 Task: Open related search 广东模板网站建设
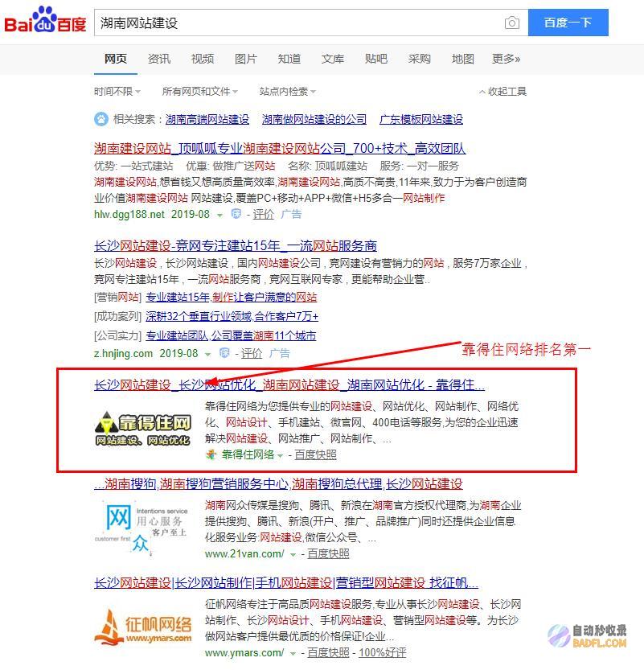[421, 119]
